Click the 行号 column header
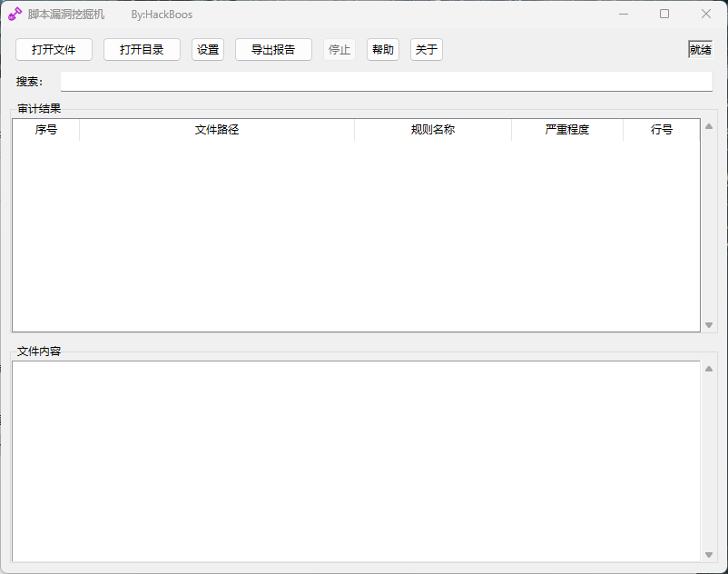Viewport: 728px width, 574px height. pos(660,130)
